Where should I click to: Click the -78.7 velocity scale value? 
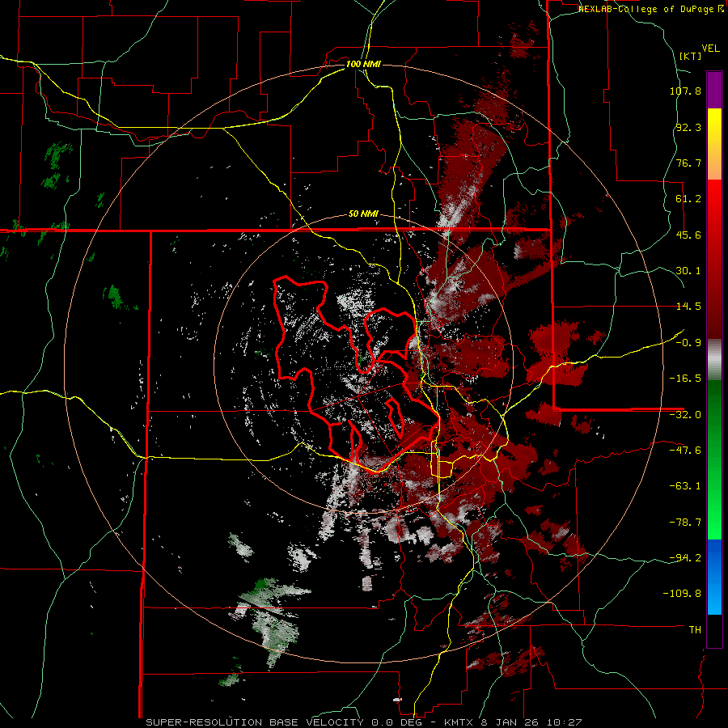tap(685, 523)
